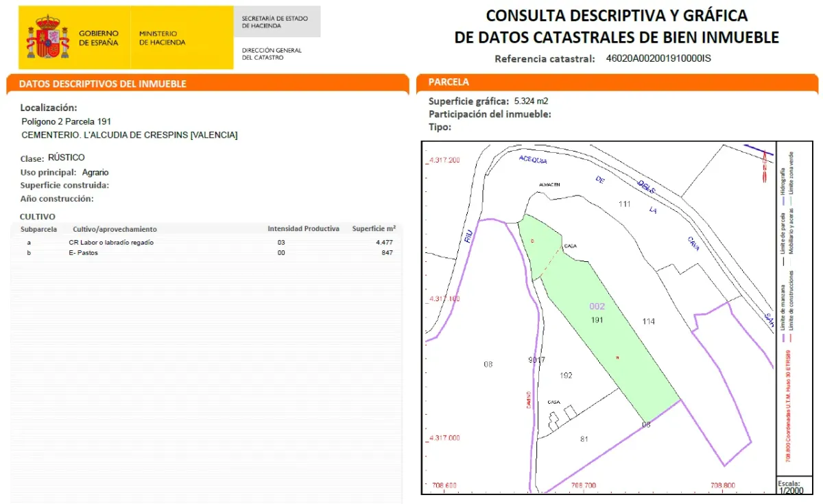The height and width of the screenshot is (504, 823).
Task: Select CEMENTERIO. L'ALCUDIA DE CRESPINS address line
Action: 130,135
